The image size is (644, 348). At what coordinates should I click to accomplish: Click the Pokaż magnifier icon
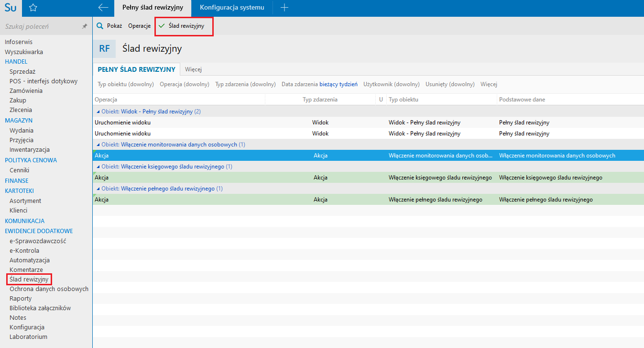click(x=100, y=26)
